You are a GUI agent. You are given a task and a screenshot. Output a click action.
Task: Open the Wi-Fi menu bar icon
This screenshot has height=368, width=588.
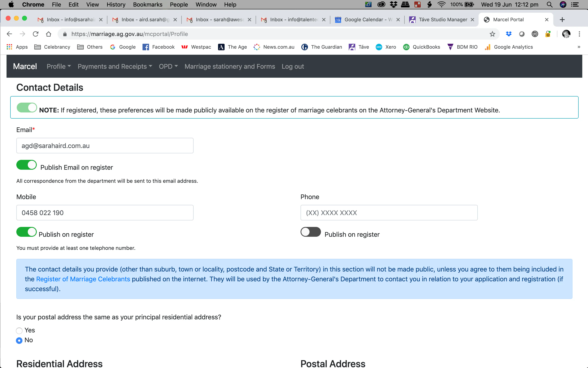pos(441,4)
